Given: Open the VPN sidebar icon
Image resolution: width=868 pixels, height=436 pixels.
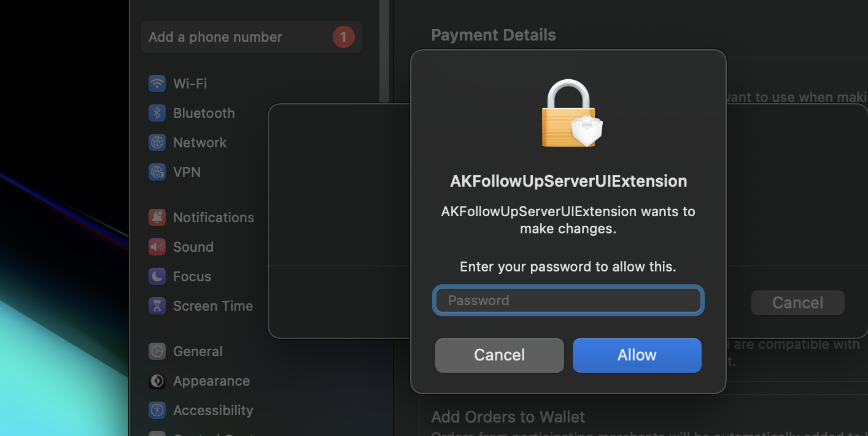Looking at the screenshot, I should point(157,172).
